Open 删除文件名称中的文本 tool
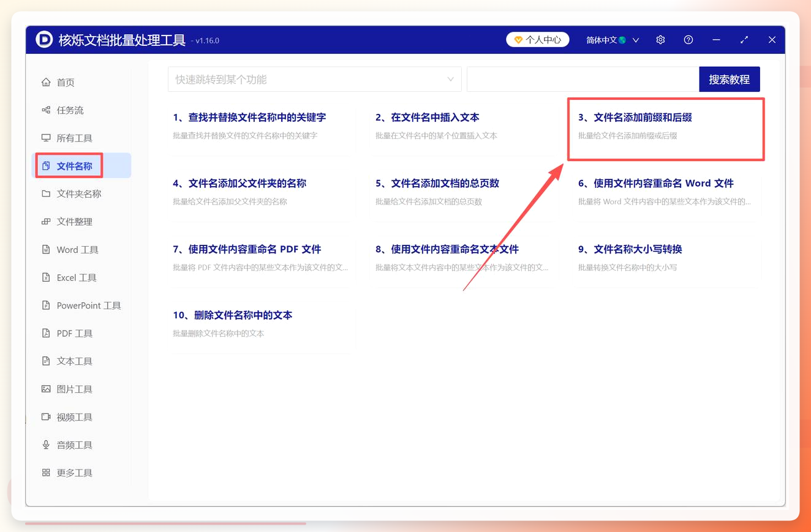The width and height of the screenshot is (811, 532). tap(233, 315)
